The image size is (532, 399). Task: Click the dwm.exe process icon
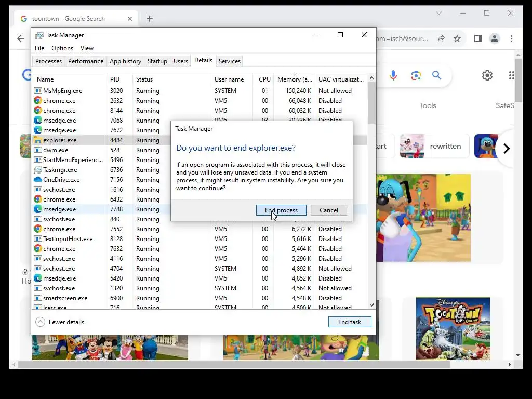[x=37, y=150]
